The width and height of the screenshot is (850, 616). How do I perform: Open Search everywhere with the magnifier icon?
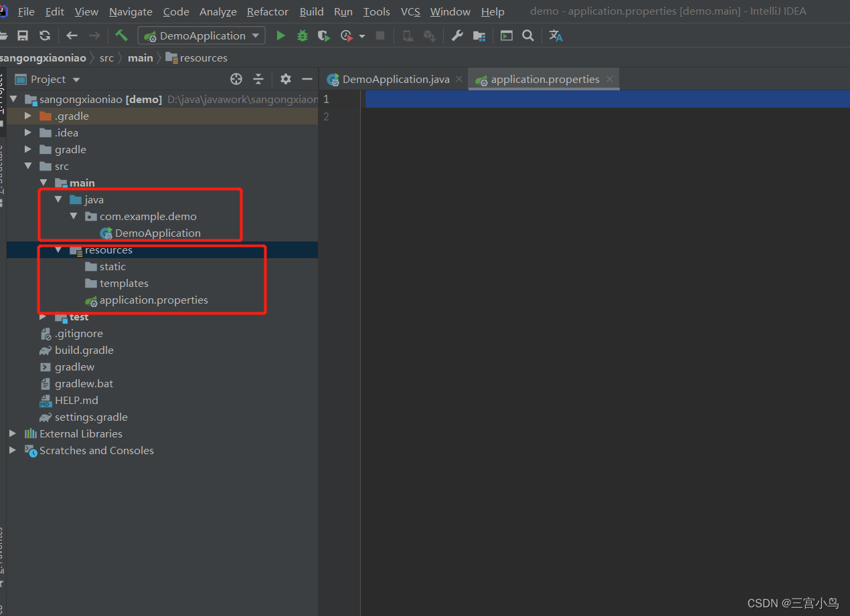(528, 35)
